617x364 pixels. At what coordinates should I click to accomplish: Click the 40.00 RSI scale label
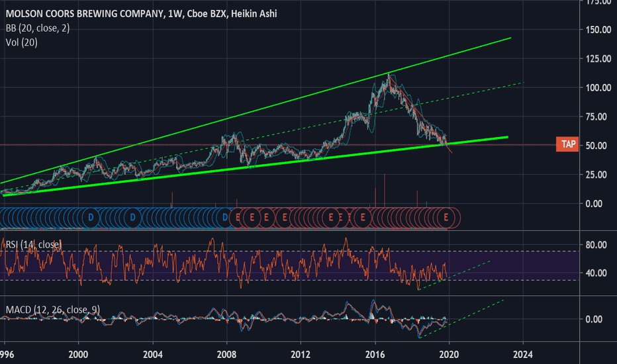[596, 273]
